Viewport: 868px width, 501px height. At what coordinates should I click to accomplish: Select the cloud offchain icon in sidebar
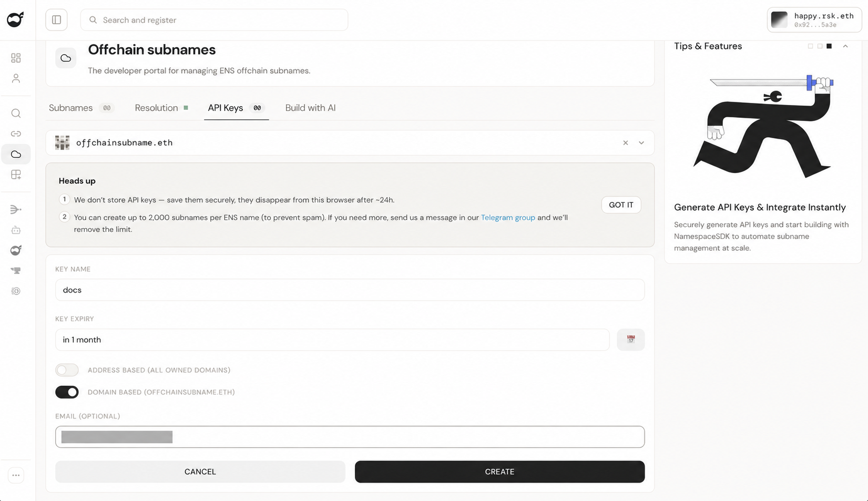pyautogui.click(x=16, y=154)
